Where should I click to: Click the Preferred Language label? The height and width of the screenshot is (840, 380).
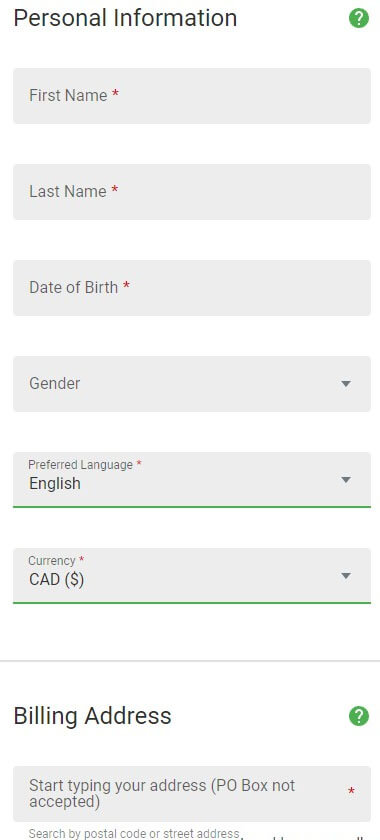80,464
